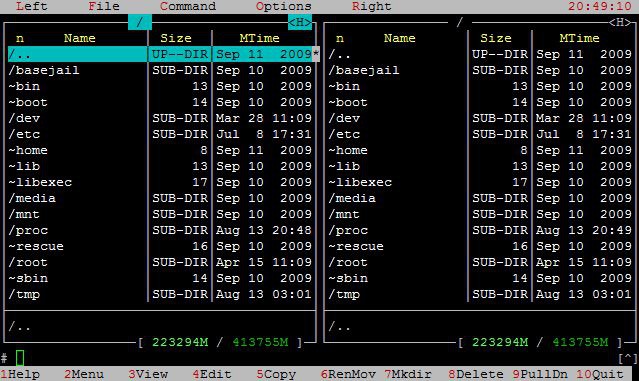Select /media in right panel

pyautogui.click(x=480, y=198)
